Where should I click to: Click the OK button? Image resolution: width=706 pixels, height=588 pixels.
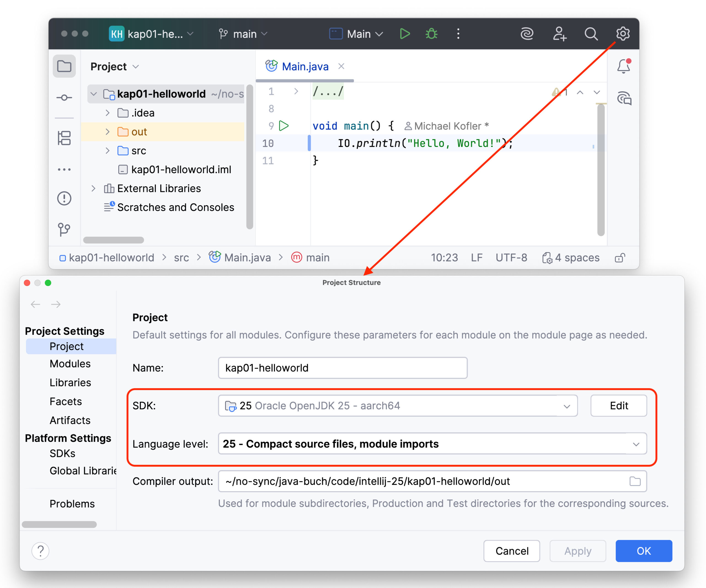(644, 551)
